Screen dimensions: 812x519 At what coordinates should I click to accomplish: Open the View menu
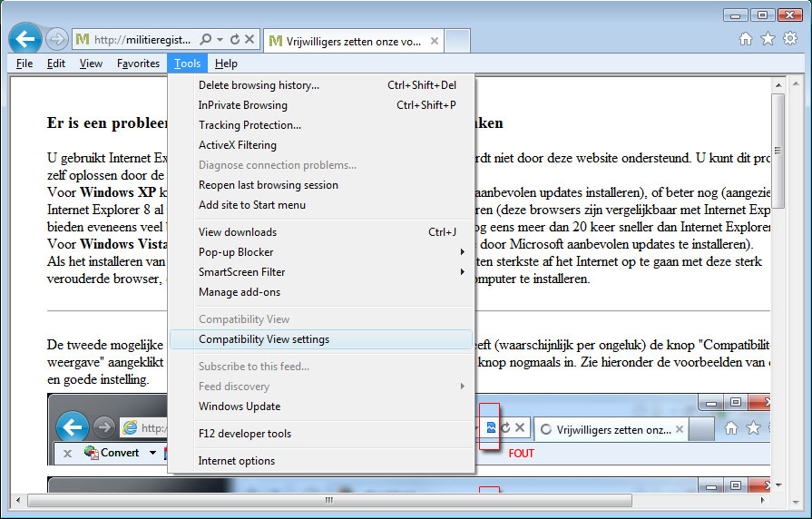point(91,64)
